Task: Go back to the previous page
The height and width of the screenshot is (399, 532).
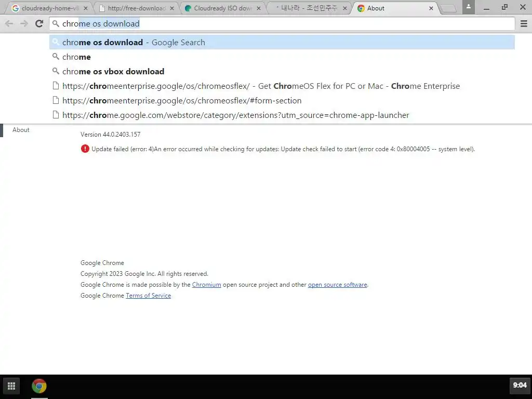Action: 9,23
